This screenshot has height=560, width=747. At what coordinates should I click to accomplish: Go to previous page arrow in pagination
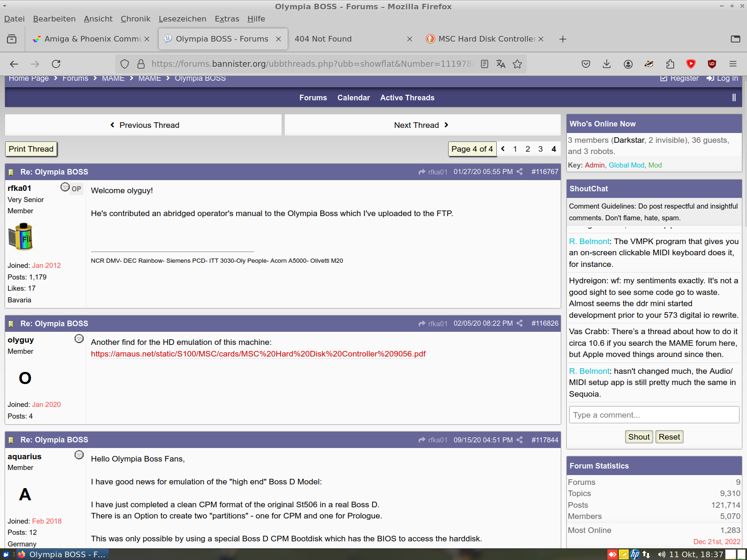pyautogui.click(x=503, y=149)
